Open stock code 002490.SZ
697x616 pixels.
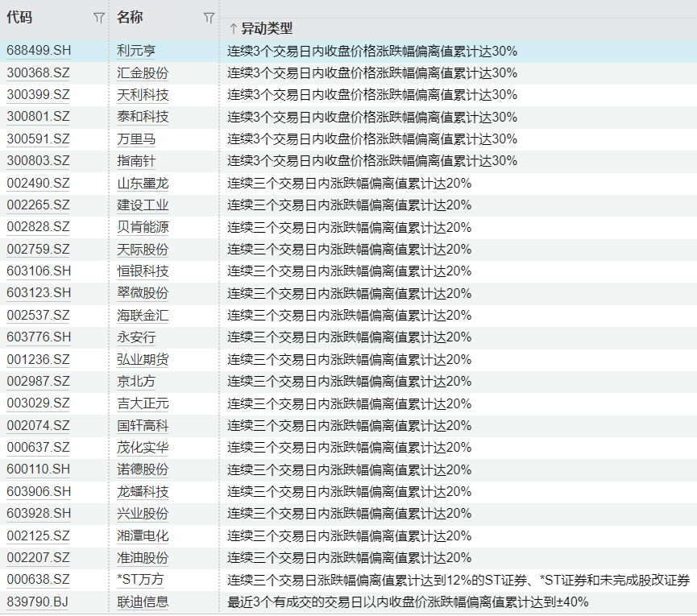38,183
